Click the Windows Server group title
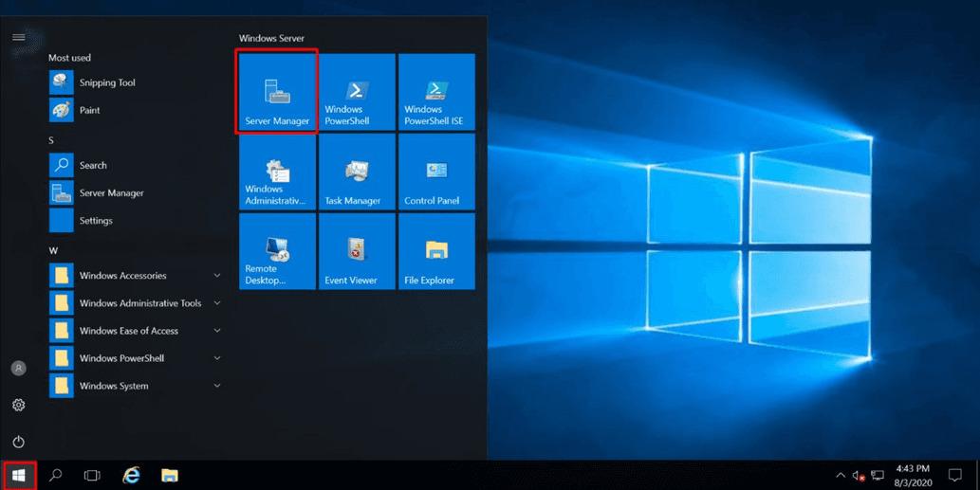 [271, 38]
